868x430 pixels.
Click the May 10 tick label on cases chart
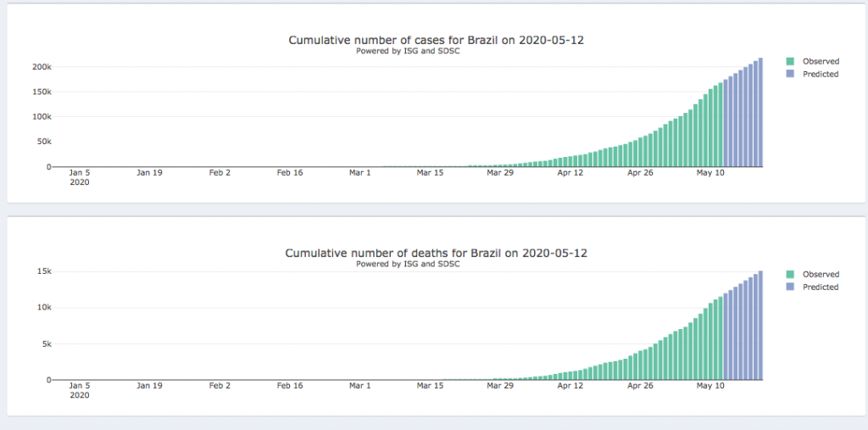710,173
